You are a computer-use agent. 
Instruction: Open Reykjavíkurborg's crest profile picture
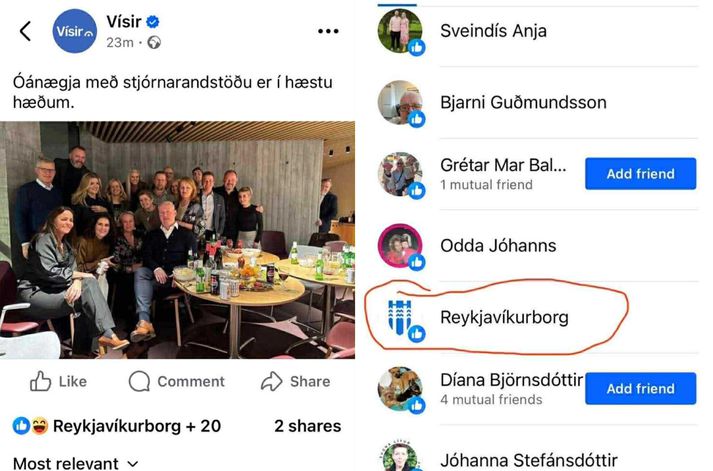coord(400,317)
